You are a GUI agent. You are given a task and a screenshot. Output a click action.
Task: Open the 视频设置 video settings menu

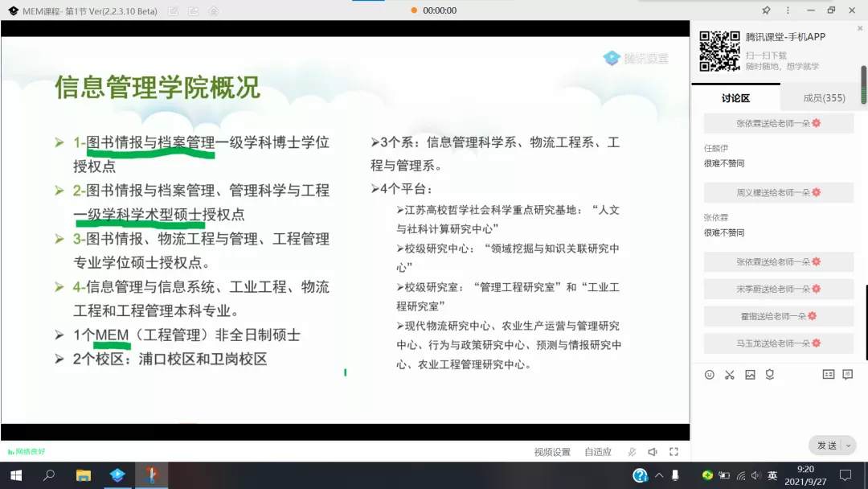[x=552, y=452]
